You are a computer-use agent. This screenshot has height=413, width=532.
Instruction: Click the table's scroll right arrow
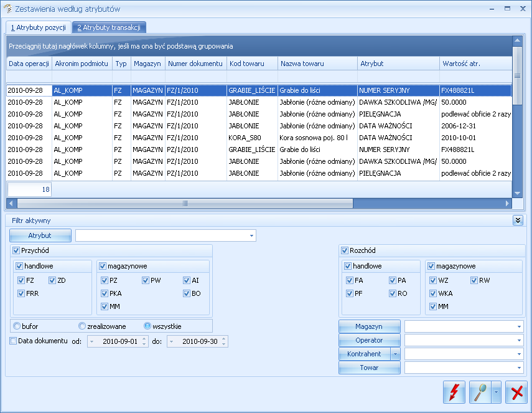click(x=508, y=204)
